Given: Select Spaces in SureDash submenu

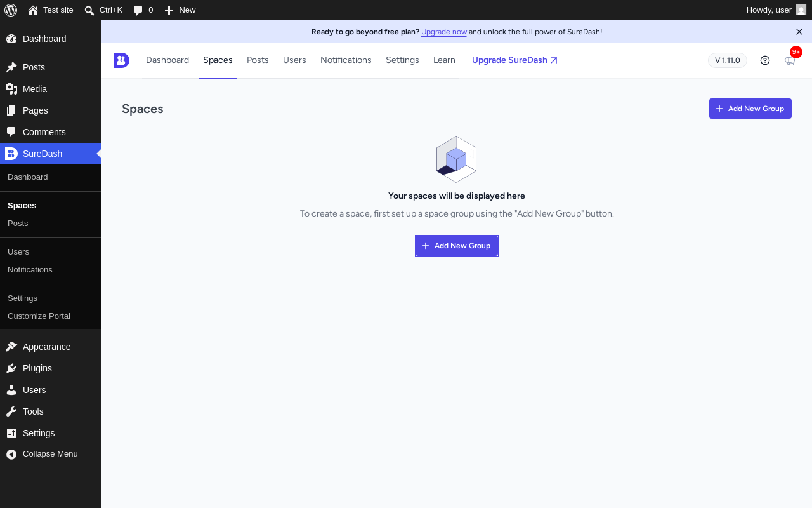Looking at the screenshot, I should pos(22,206).
